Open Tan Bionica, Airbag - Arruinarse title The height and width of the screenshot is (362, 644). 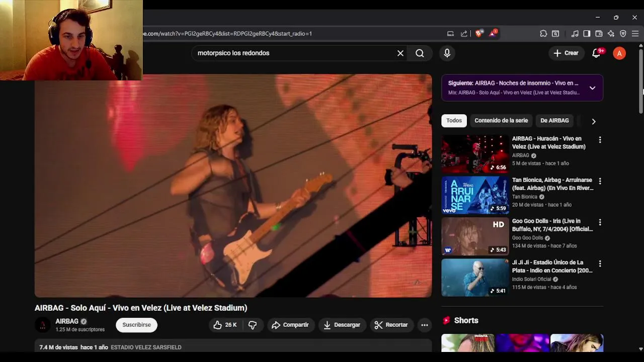point(552,184)
